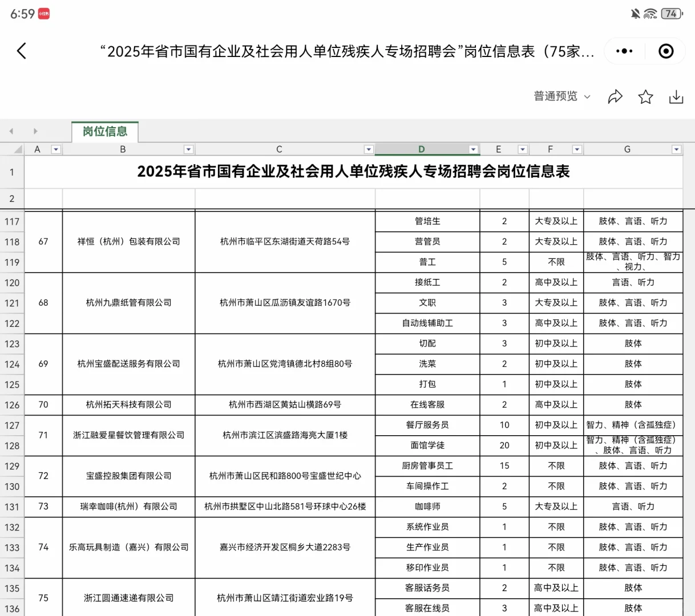Click job cell 接纸工
Screen dimensions: 695x616
click(x=427, y=282)
